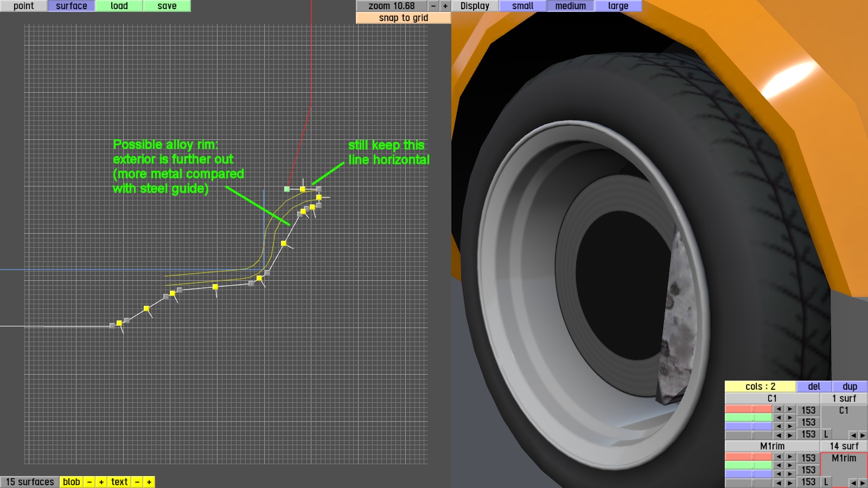This screenshot has width=868, height=488.
Task: Select the medium display size
Action: coord(571,6)
